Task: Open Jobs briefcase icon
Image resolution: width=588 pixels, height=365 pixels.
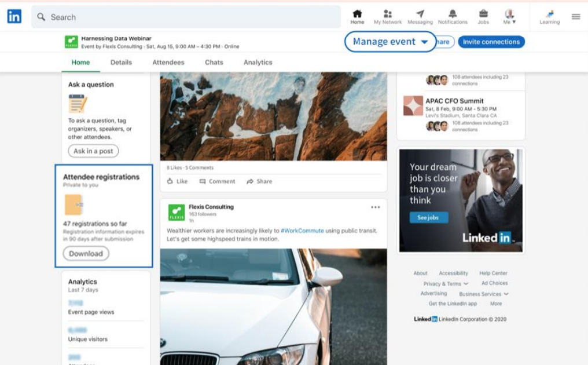Action: pos(483,14)
